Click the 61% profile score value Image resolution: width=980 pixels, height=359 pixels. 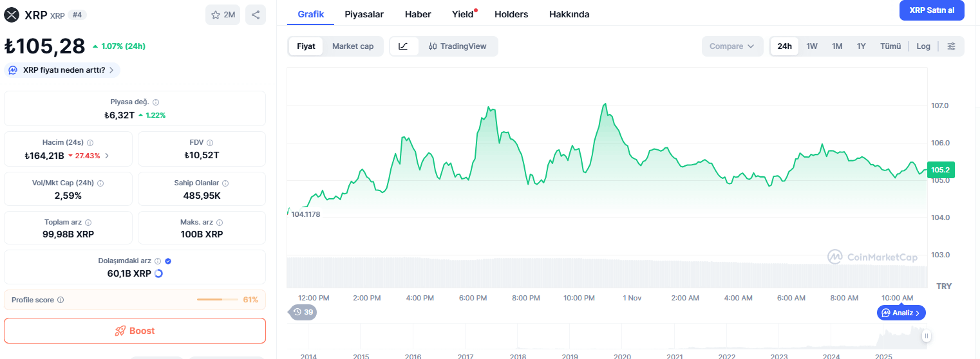click(250, 300)
